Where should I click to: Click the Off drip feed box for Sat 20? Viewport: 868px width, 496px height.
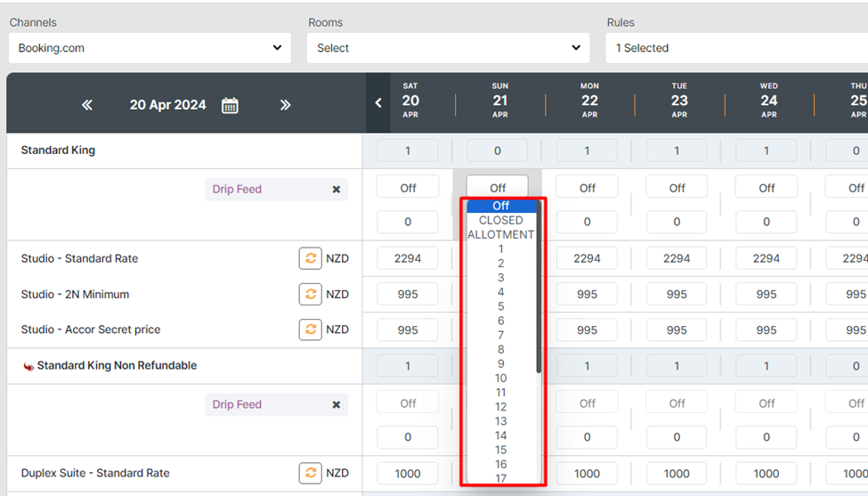pos(408,188)
